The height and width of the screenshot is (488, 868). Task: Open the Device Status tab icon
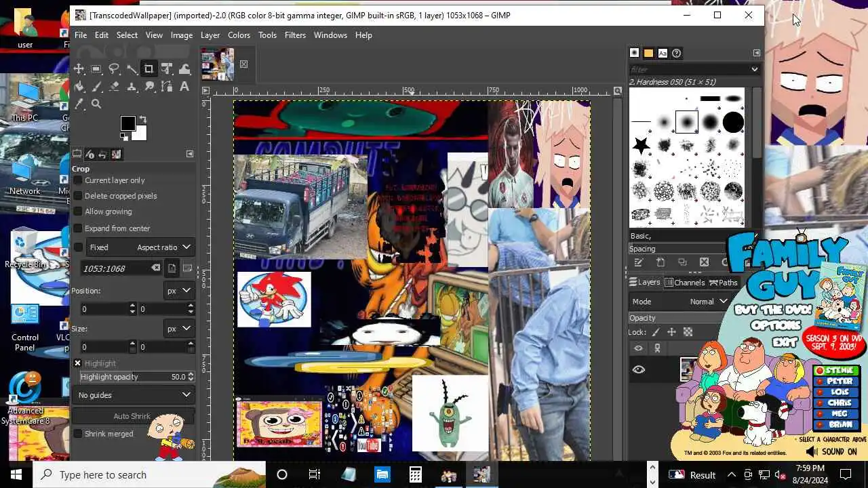[x=90, y=155]
